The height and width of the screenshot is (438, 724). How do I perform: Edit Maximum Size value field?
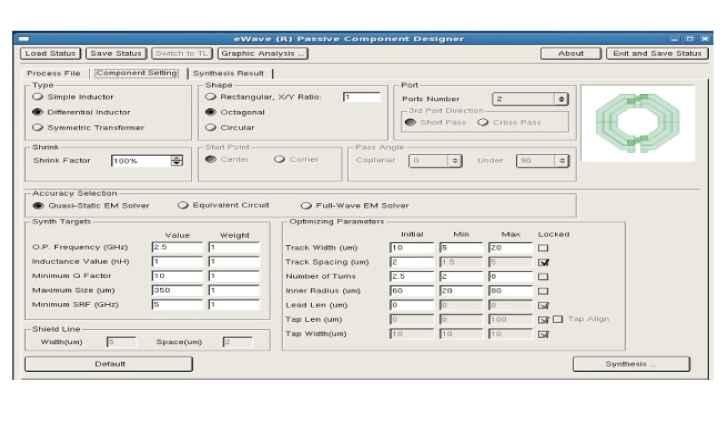(x=177, y=290)
